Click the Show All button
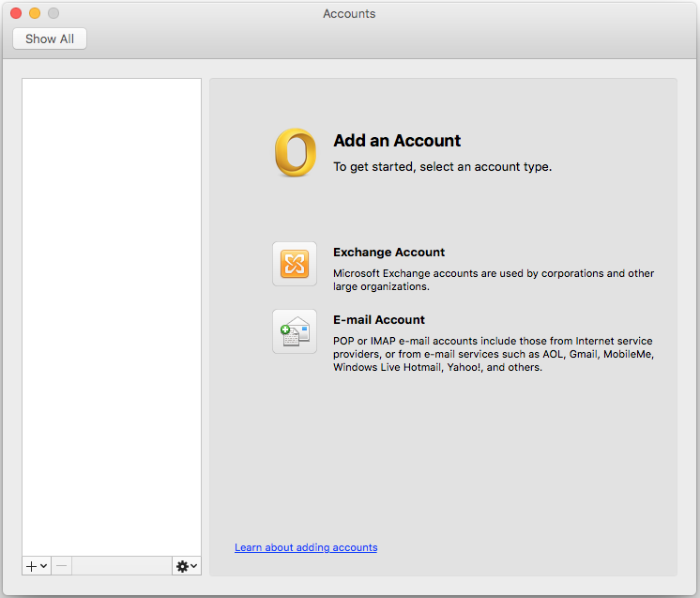Screen dimensions: 700x598 pos(50,38)
